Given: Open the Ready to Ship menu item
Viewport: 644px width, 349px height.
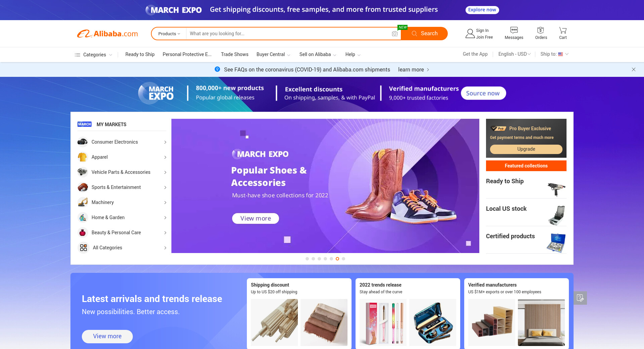Looking at the screenshot, I should tap(140, 54).
